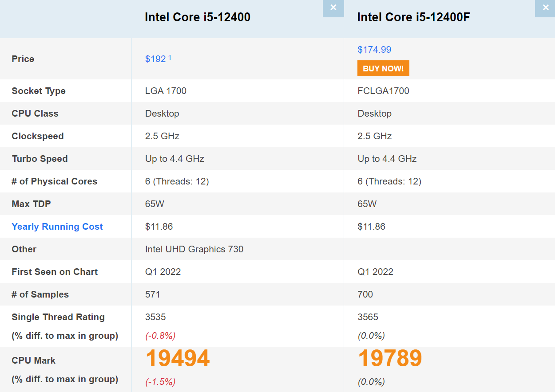Click the (-0.8%) difference value

160,336
